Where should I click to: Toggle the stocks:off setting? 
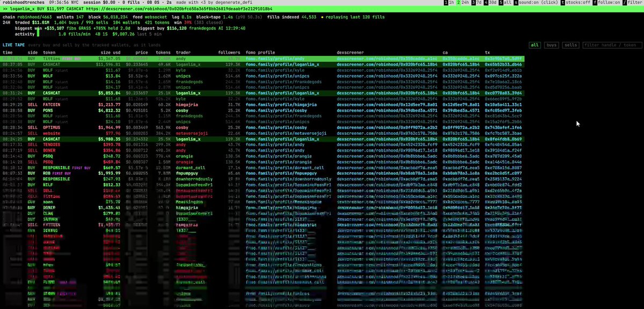point(576,3)
